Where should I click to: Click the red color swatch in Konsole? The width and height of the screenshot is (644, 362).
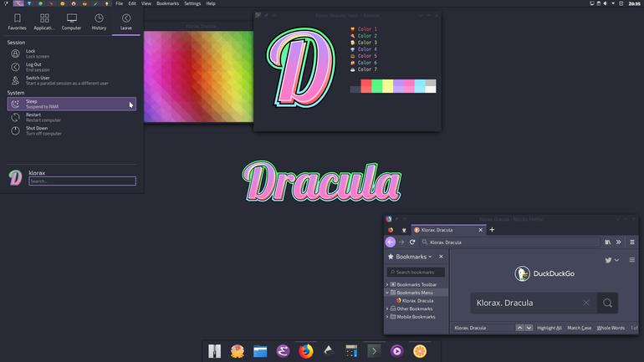[x=366, y=86]
